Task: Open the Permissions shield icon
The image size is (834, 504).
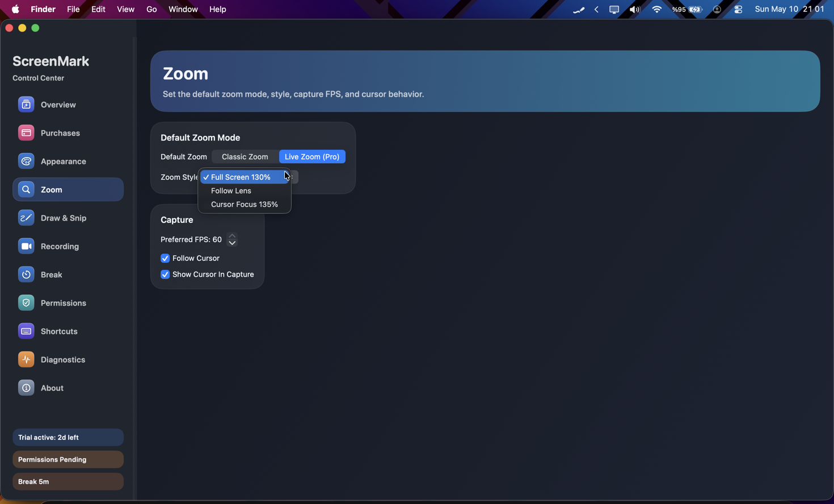Action: [x=26, y=303]
